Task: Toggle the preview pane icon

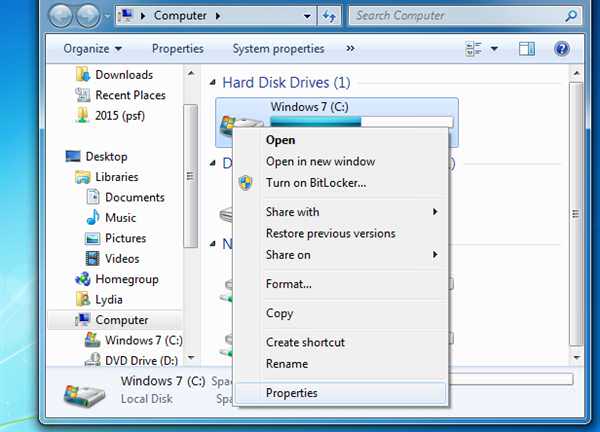Action: 527,49
